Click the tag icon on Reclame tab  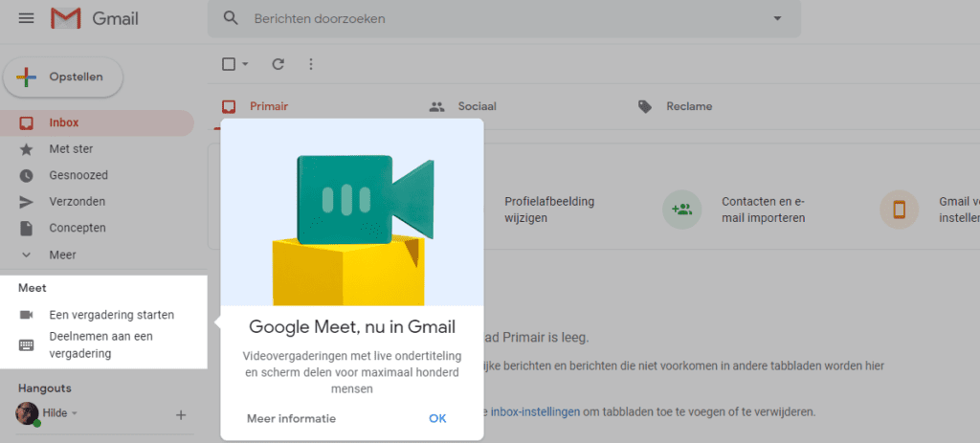[644, 107]
